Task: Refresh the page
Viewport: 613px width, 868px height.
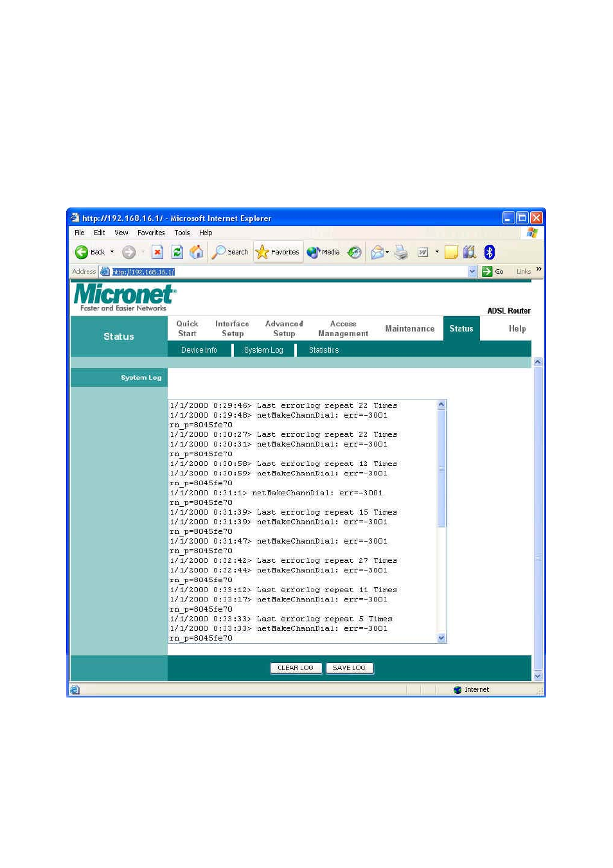Action: click(177, 252)
